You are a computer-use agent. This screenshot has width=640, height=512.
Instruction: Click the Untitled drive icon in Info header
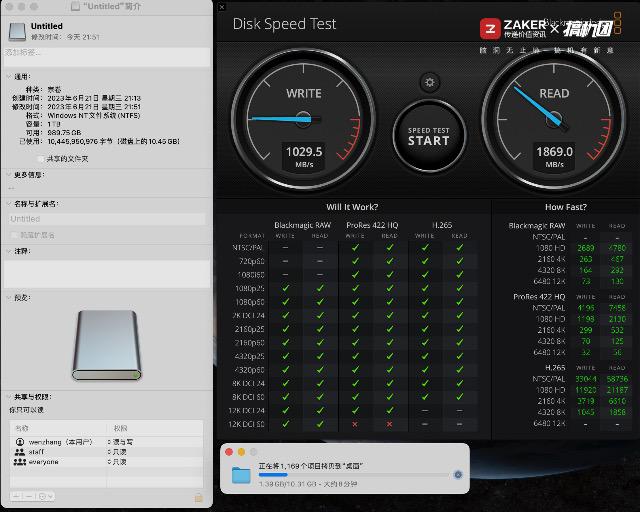(17, 31)
